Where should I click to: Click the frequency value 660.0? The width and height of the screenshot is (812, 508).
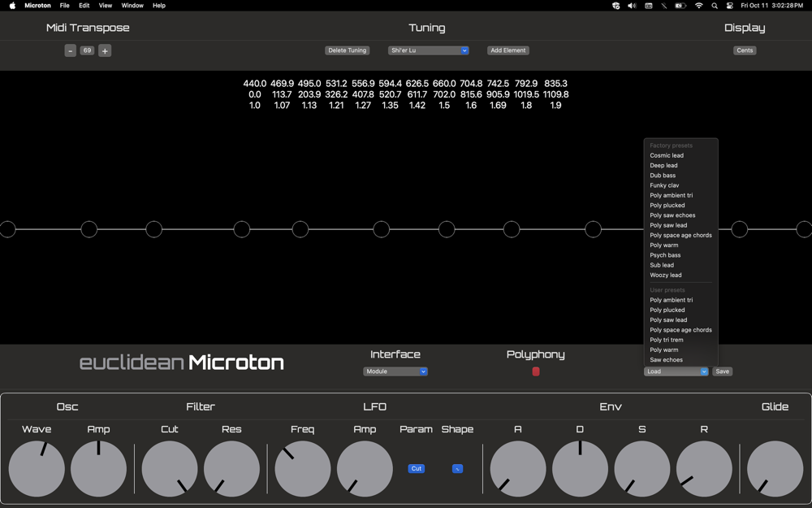point(444,84)
